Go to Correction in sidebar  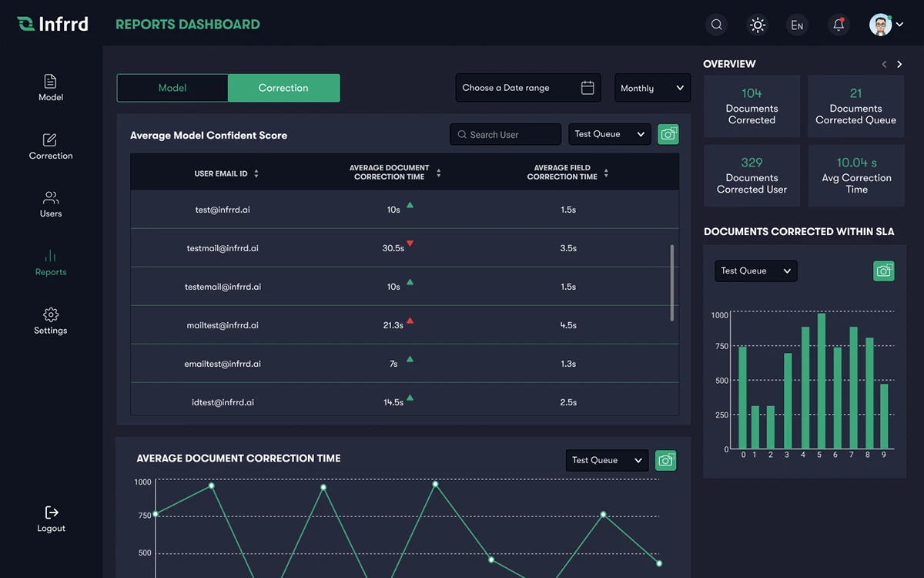tap(51, 146)
